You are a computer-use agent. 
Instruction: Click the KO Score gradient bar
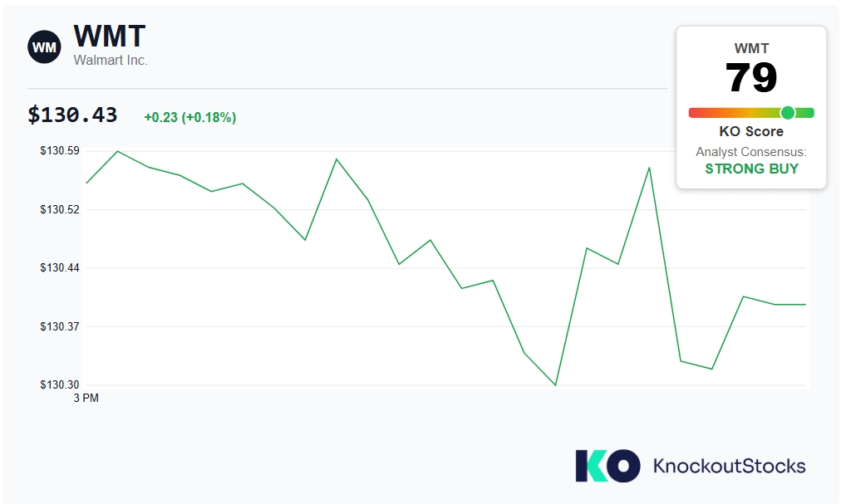pyautogui.click(x=751, y=113)
